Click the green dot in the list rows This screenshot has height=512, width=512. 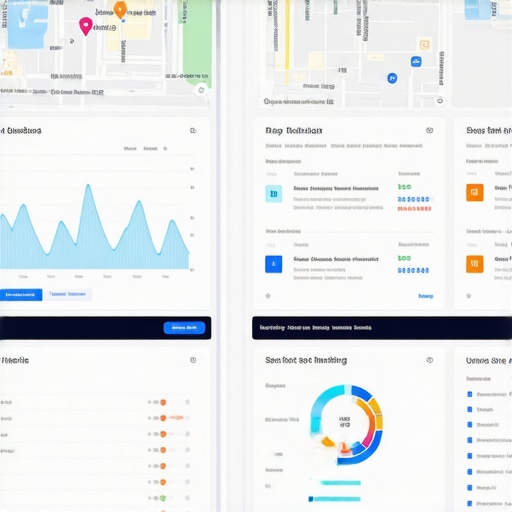[x=163, y=498]
